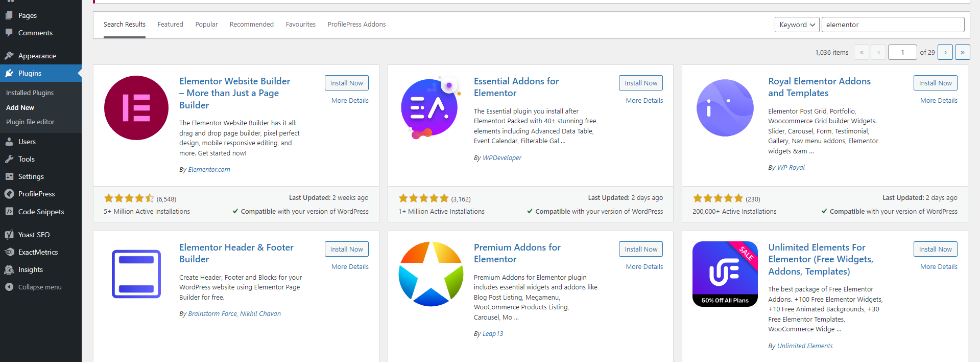Collapse the admin sidebar menu

(x=39, y=287)
